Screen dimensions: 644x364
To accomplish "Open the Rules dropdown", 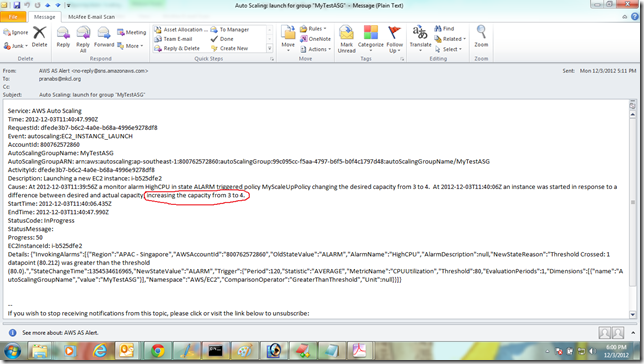I will [313, 29].
